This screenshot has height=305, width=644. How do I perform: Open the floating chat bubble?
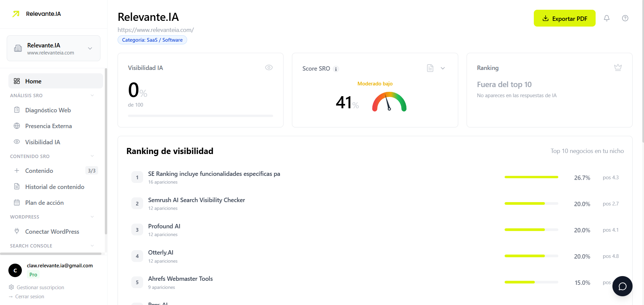pos(622,286)
